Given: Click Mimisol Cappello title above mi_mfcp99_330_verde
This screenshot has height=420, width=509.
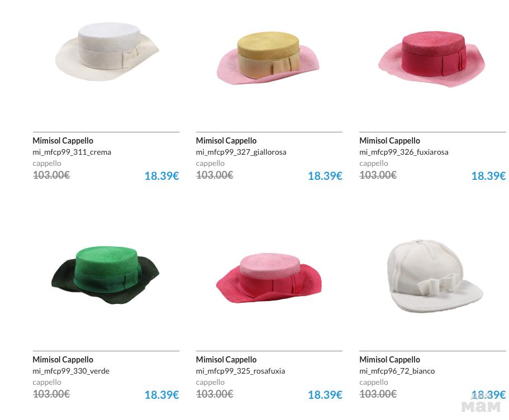Looking at the screenshot, I should 63,359.
